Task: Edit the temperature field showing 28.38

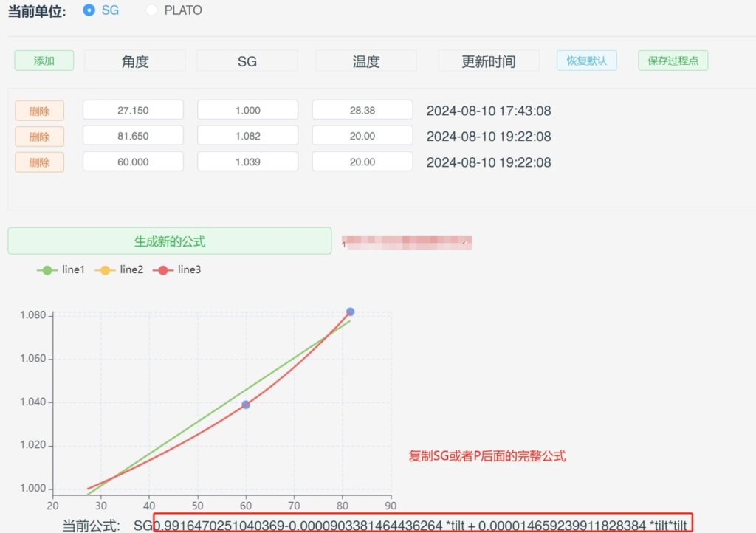Action: click(362, 111)
